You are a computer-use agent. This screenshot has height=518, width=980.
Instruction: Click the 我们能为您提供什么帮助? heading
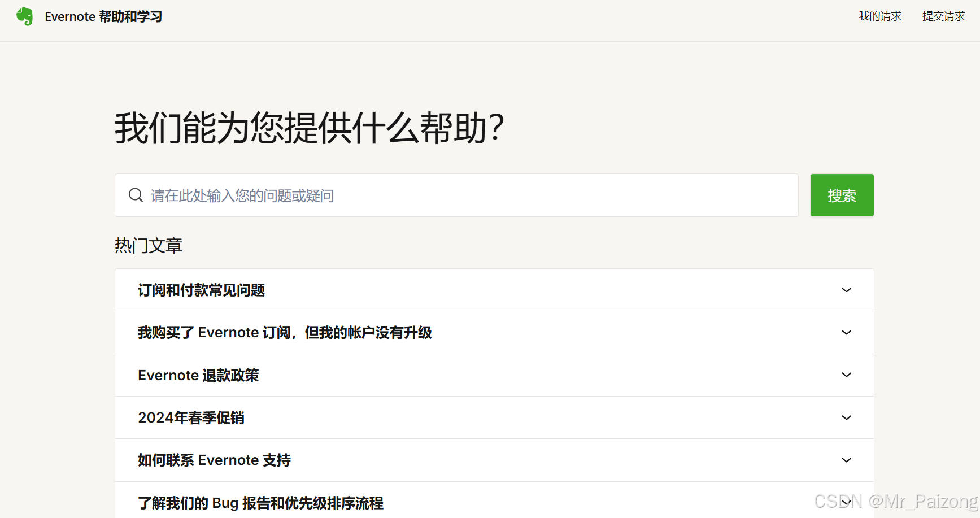point(309,128)
